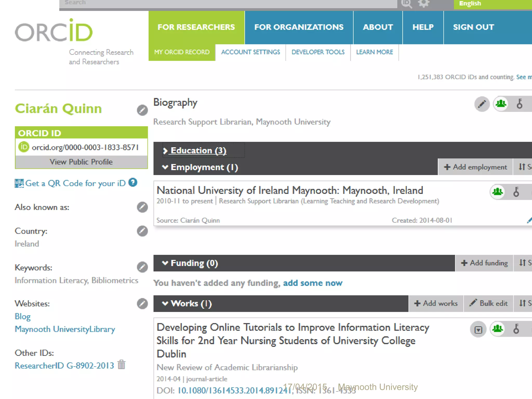The image size is (532, 399).
Task: Open QR code help question mark
Action: tap(133, 182)
